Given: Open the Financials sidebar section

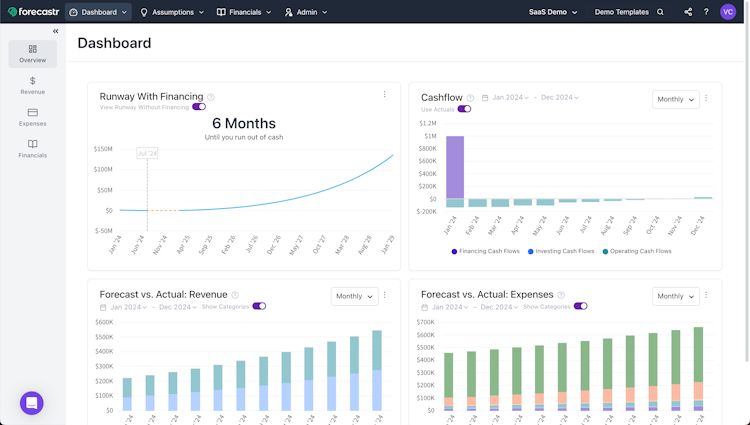Looking at the screenshot, I should pos(33,149).
